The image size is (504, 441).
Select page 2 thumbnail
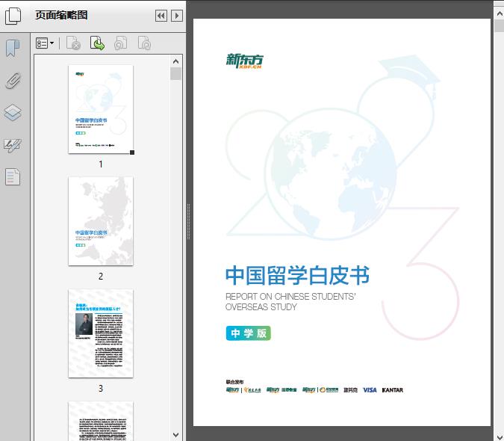tap(101, 221)
